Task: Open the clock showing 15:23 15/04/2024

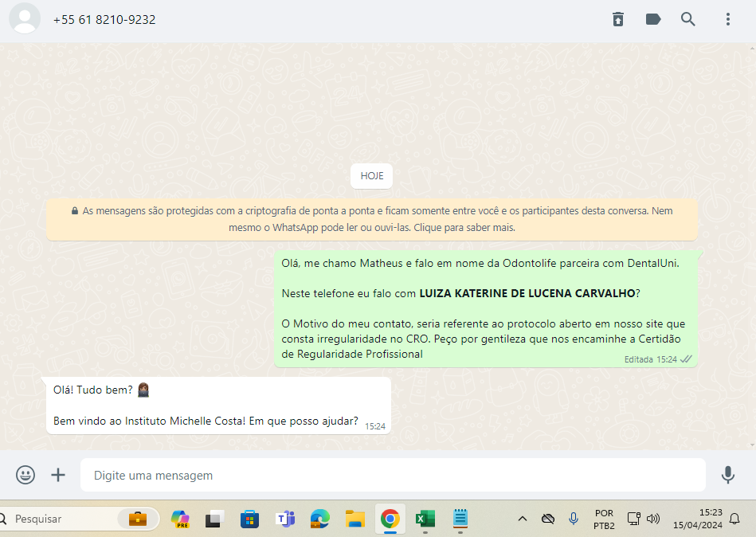Action: pyautogui.click(x=698, y=519)
